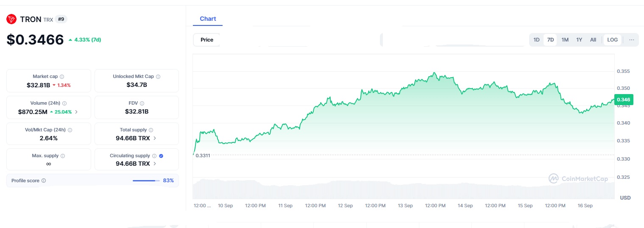Open the Circulating supply info icon
Screen dimensions: 644x228
(154, 156)
